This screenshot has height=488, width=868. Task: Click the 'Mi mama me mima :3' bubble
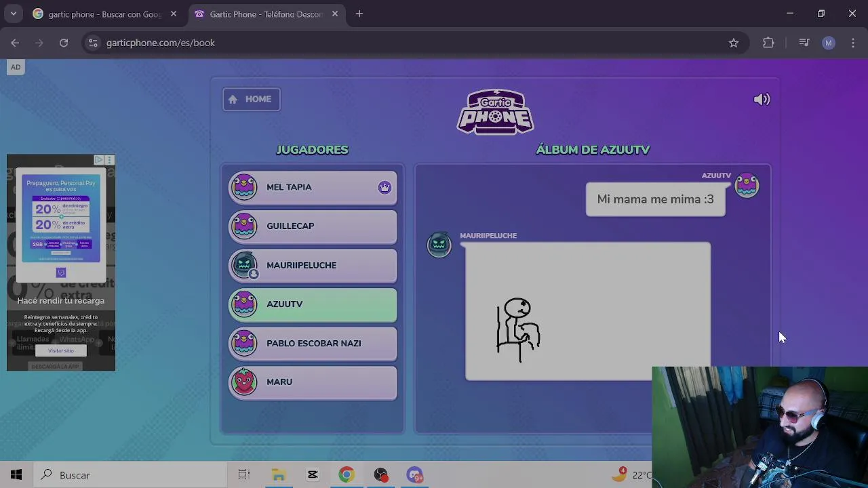pos(655,199)
